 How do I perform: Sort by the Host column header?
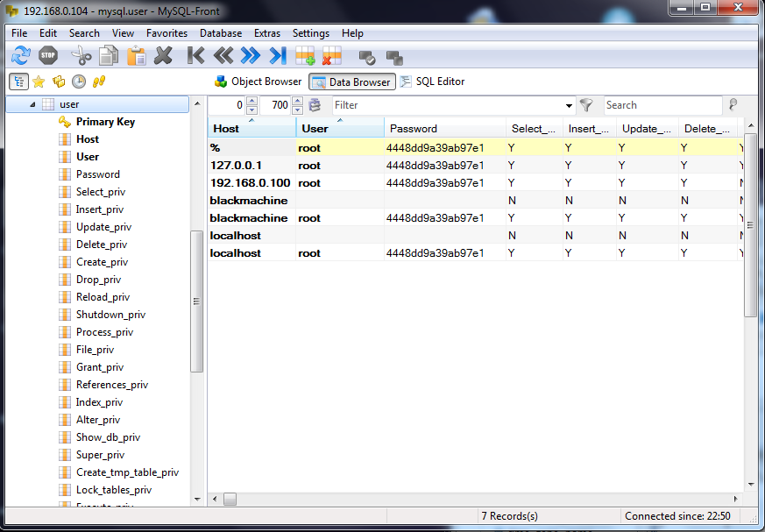pyautogui.click(x=251, y=128)
